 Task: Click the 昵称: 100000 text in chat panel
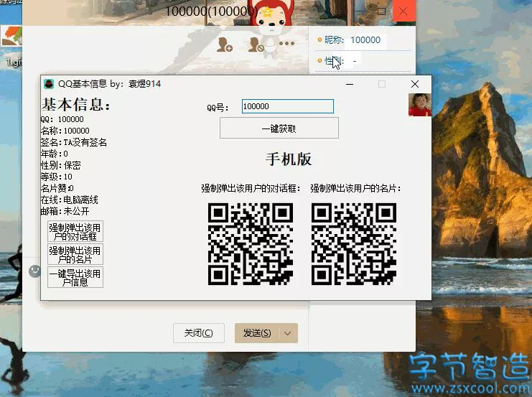[353, 40]
